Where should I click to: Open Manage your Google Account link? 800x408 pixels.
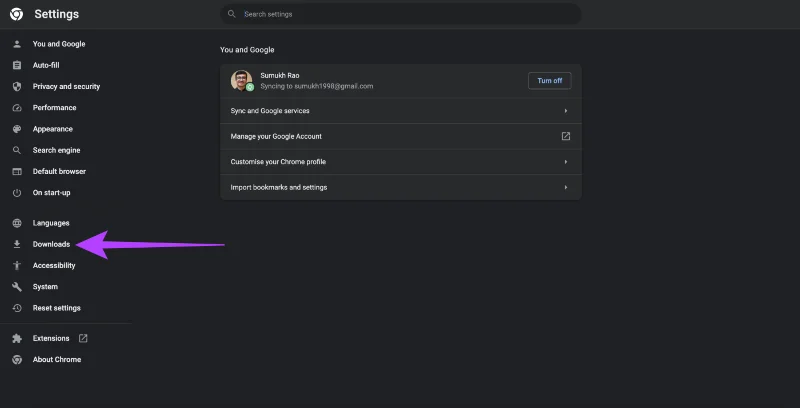tap(401, 136)
